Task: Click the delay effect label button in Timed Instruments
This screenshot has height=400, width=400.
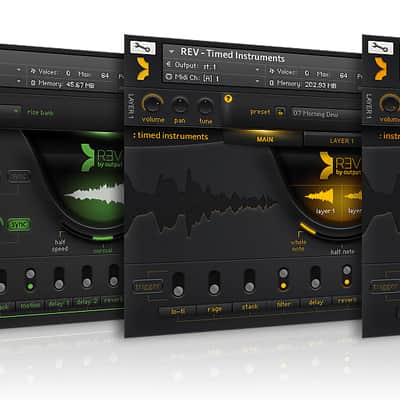Action: 316,302
